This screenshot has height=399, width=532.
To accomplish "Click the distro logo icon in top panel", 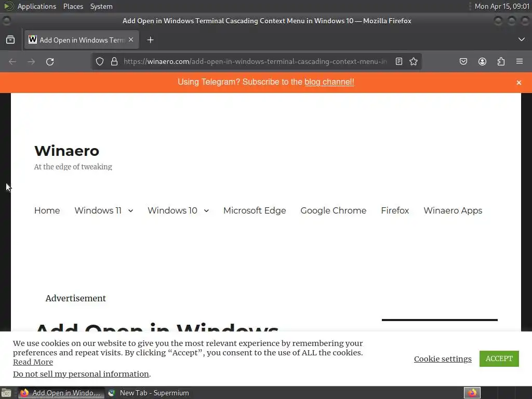I will click(x=8, y=6).
